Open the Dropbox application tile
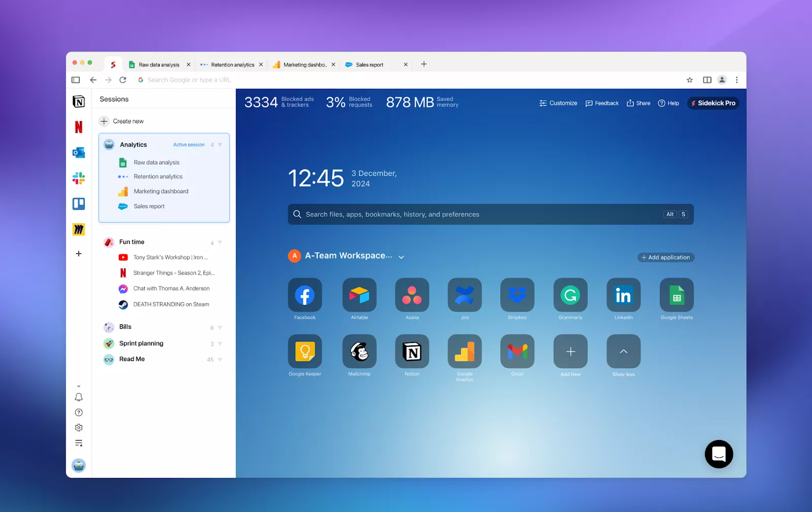The image size is (812, 512). [x=517, y=295]
